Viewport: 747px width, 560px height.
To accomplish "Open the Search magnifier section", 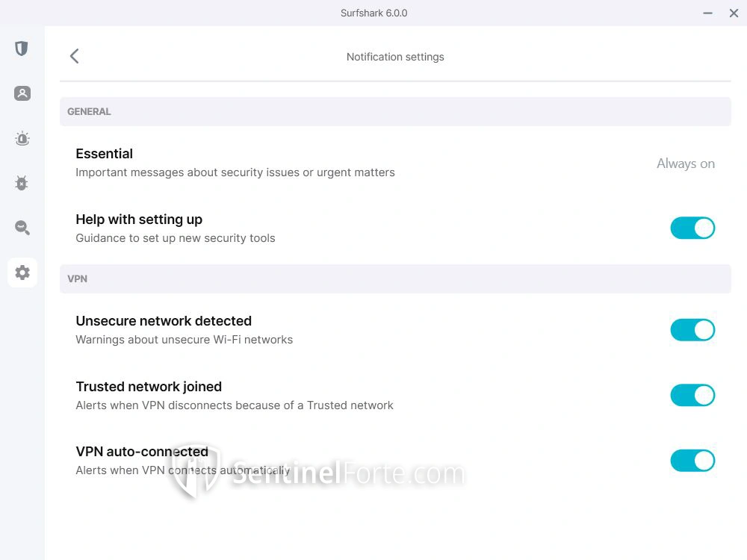I will [22, 228].
